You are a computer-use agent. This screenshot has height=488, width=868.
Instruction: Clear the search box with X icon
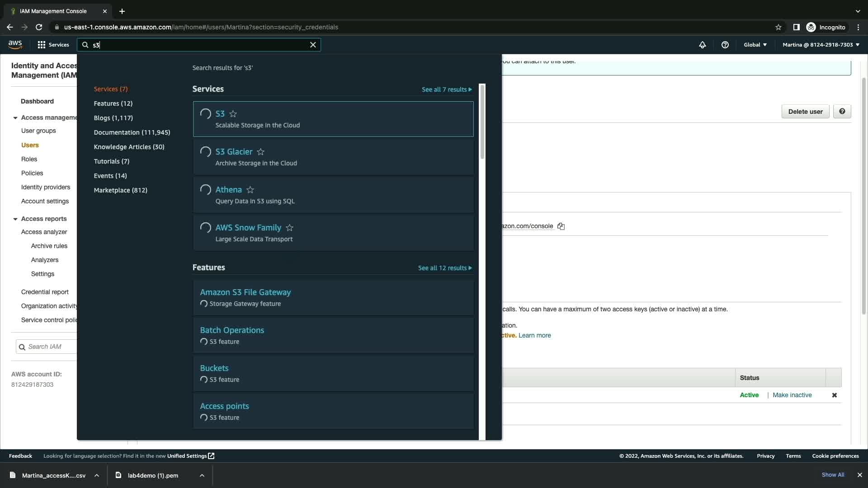pos(312,45)
